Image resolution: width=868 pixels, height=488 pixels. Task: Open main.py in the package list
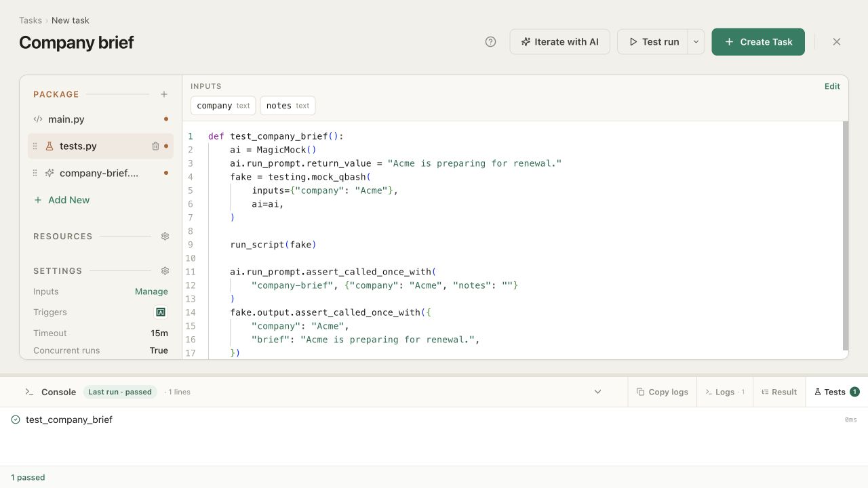click(100, 119)
